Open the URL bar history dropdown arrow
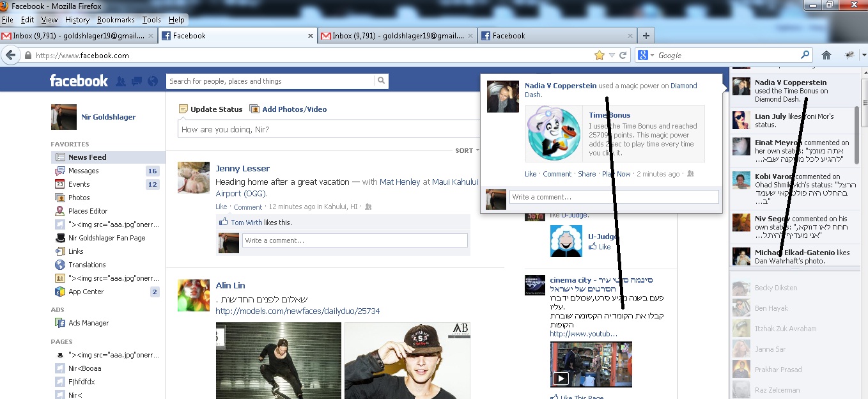Image resolution: width=868 pixels, height=399 pixels. coord(611,56)
